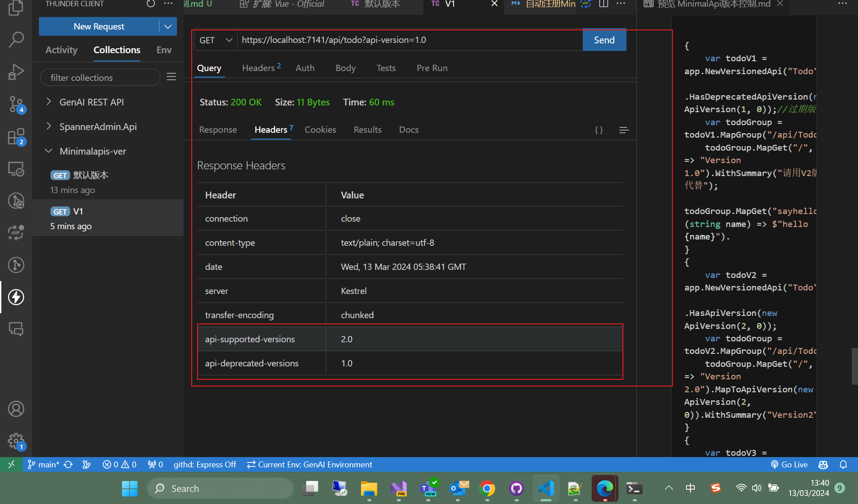Open the Search view in activity bar
Screen dimensions: 858x504
pyautogui.click(x=16, y=39)
